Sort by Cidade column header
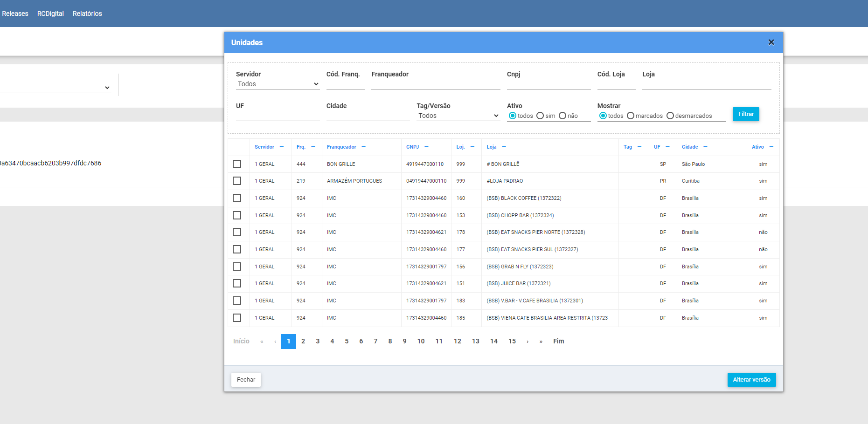The image size is (868, 424). coord(690,147)
